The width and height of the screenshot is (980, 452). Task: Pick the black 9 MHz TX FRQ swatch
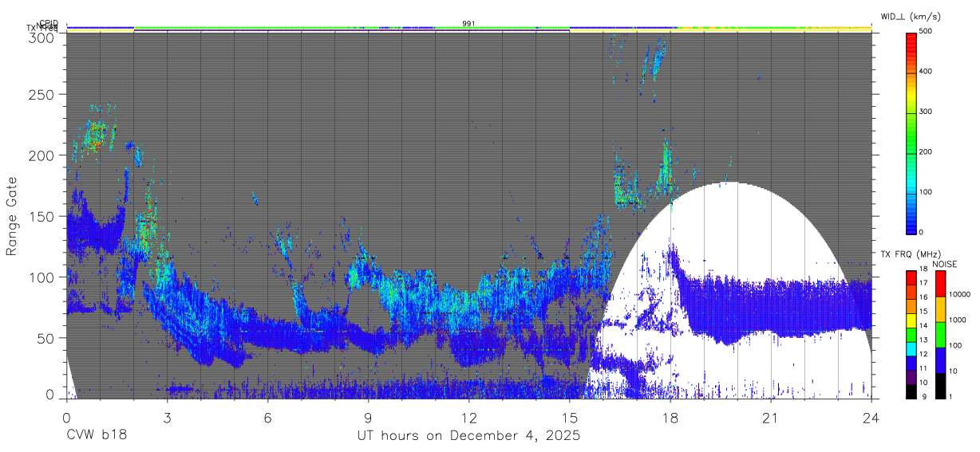[911, 391]
